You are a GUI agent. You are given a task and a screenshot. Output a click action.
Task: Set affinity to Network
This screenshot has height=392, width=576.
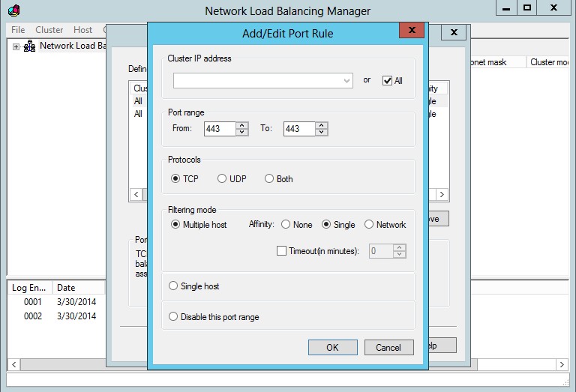pyautogui.click(x=369, y=224)
